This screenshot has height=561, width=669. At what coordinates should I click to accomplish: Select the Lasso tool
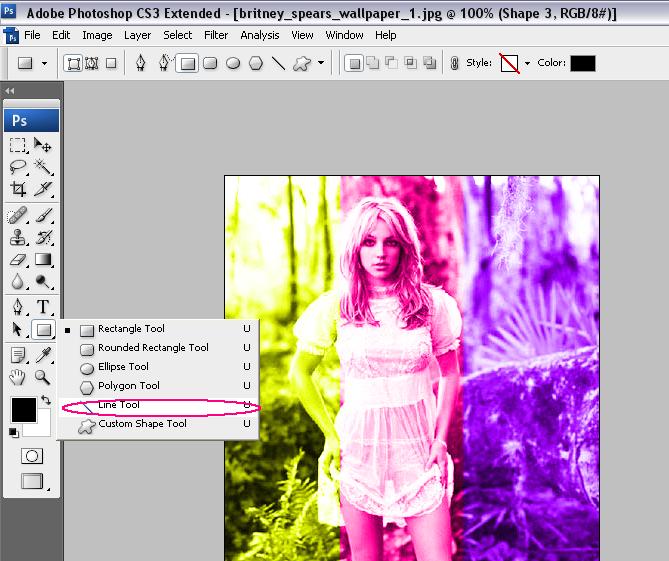tap(19, 167)
